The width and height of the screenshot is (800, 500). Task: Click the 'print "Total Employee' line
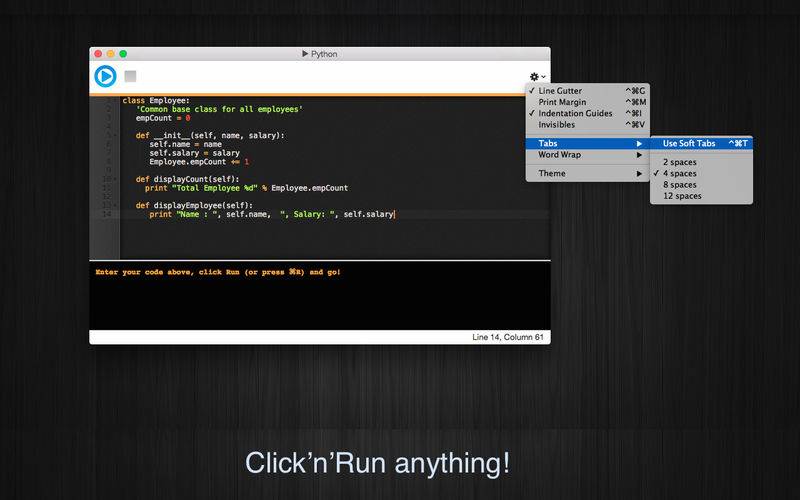click(246, 188)
